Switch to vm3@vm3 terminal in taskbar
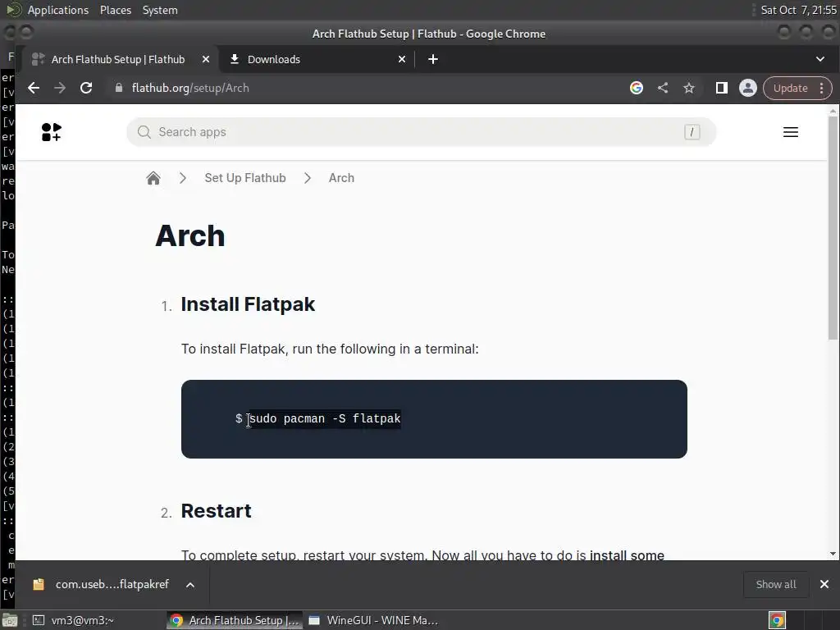Screen dimensions: 840x630 coord(72,620)
